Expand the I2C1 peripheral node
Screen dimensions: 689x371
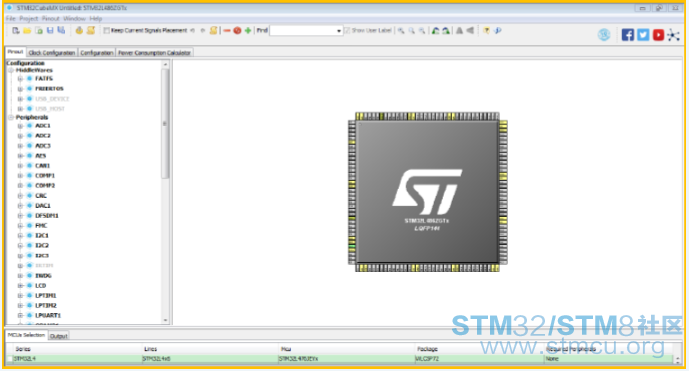tap(20, 236)
